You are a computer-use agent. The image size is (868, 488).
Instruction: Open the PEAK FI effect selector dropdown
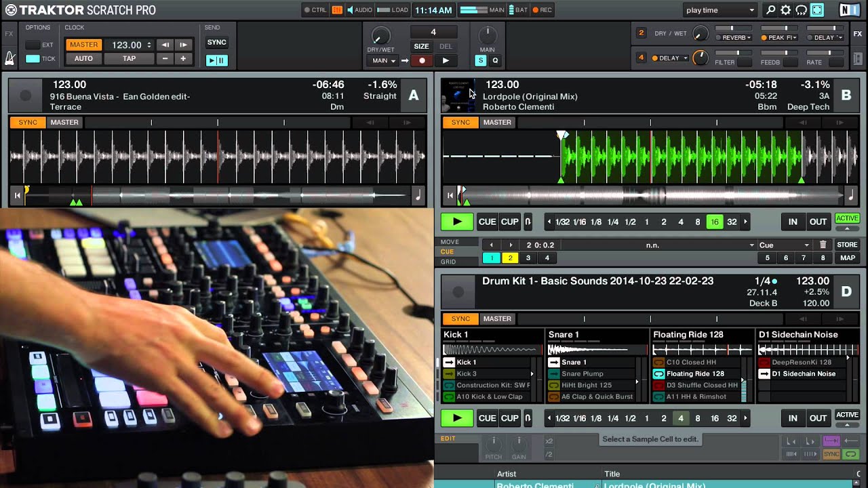779,37
